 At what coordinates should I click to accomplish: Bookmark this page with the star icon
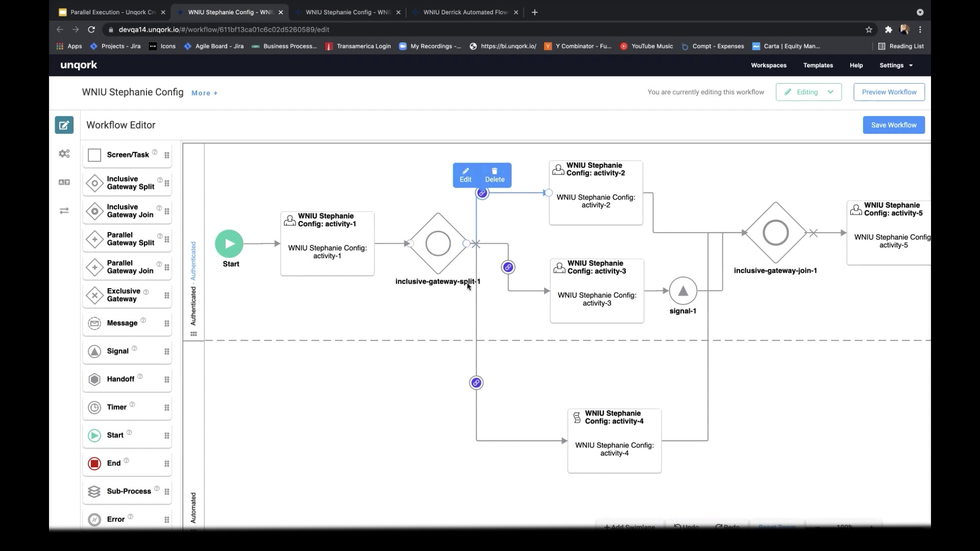(869, 30)
